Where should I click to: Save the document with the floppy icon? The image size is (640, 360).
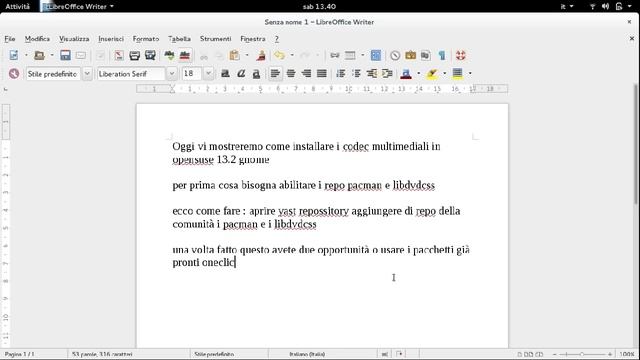(65, 55)
